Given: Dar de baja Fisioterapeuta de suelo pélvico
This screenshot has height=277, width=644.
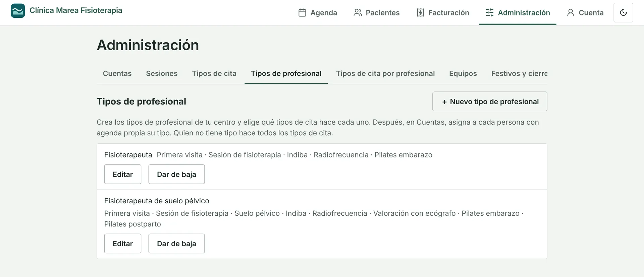Looking at the screenshot, I should pyautogui.click(x=176, y=244).
